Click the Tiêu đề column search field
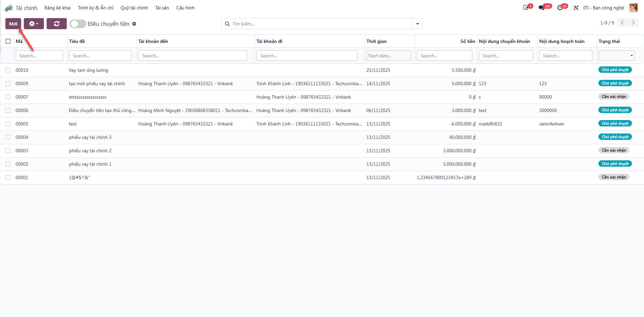Viewport: 644px width, 317px height. coord(100,56)
